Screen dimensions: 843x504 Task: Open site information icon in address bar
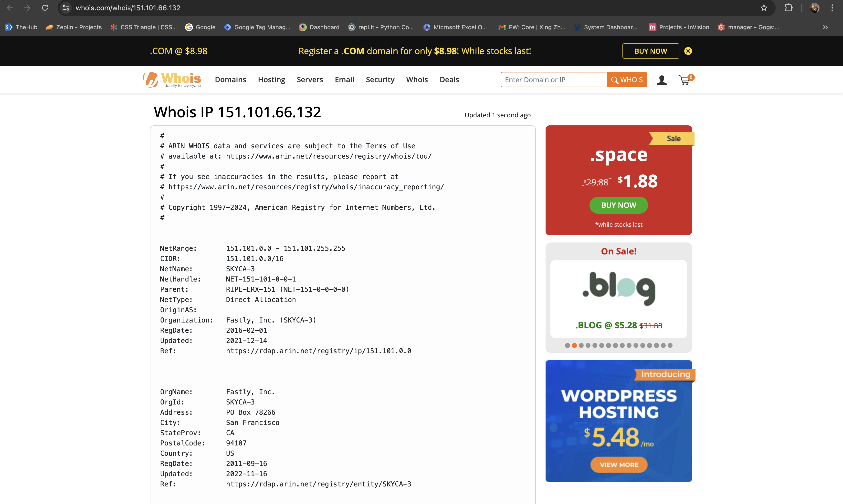point(66,8)
